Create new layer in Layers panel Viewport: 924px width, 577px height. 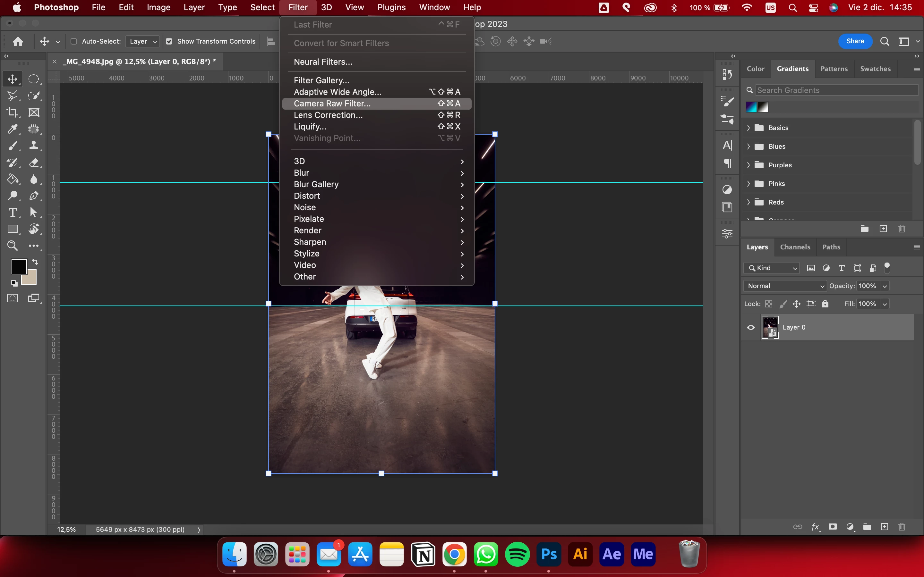884,527
